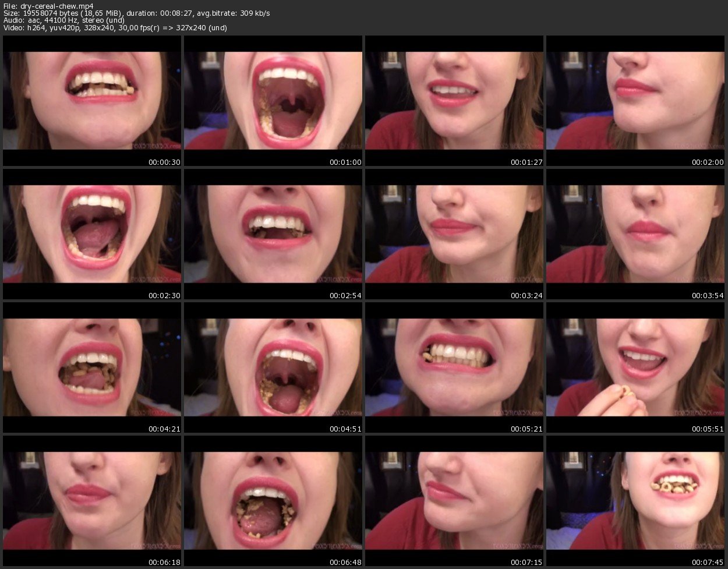Click the thumbnail at 00:04:21
This screenshot has width=728, height=569.
[x=92, y=367]
